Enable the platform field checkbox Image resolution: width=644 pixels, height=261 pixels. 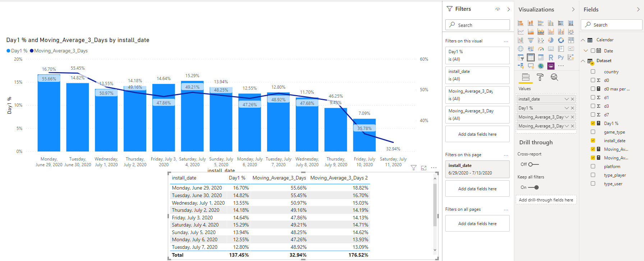pos(593,166)
